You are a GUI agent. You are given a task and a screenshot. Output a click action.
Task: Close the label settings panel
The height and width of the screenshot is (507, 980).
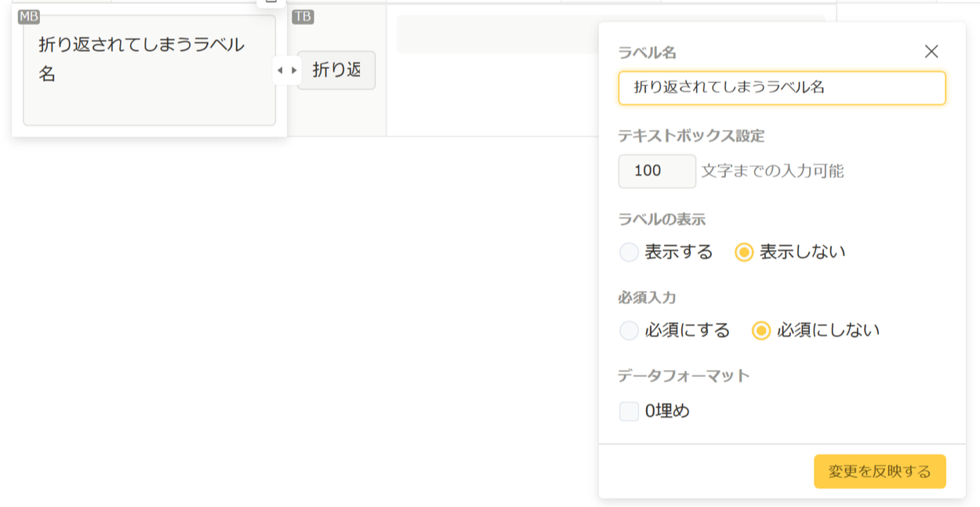point(931,52)
